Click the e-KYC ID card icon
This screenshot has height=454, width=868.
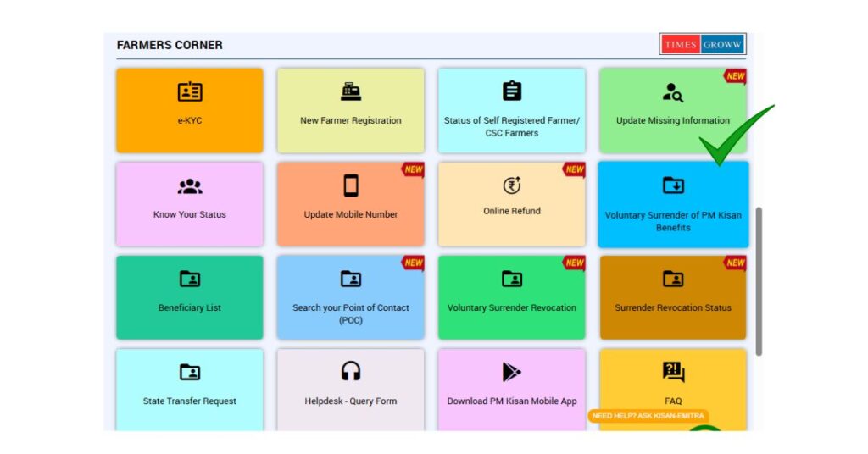tap(189, 92)
